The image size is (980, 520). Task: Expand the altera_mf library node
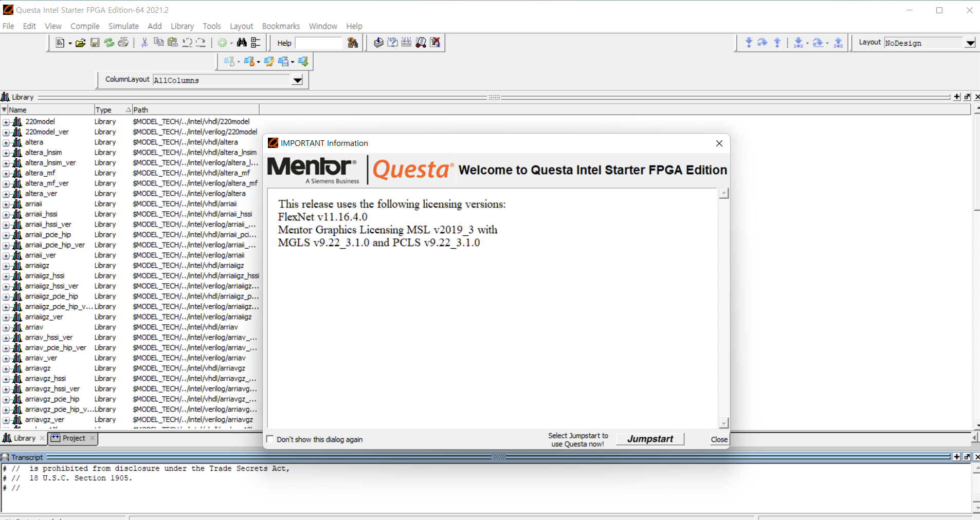point(6,174)
